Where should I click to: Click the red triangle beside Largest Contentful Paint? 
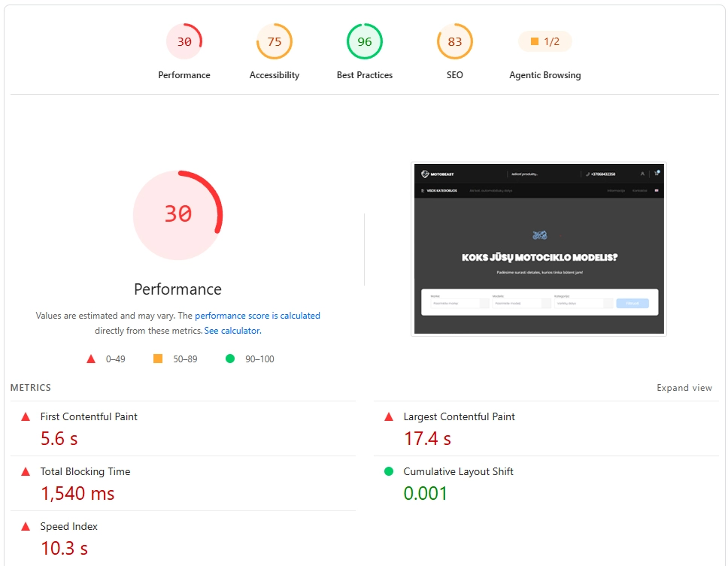coord(389,417)
